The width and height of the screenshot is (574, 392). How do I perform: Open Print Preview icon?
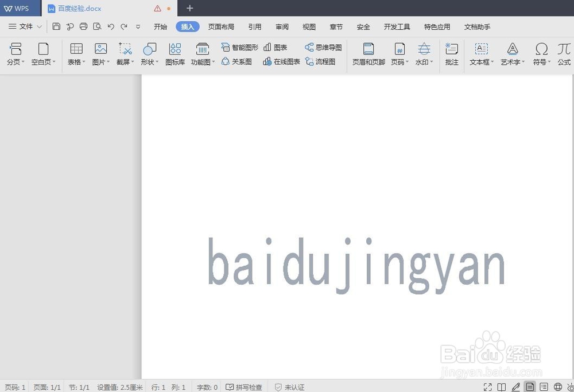coord(97,26)
